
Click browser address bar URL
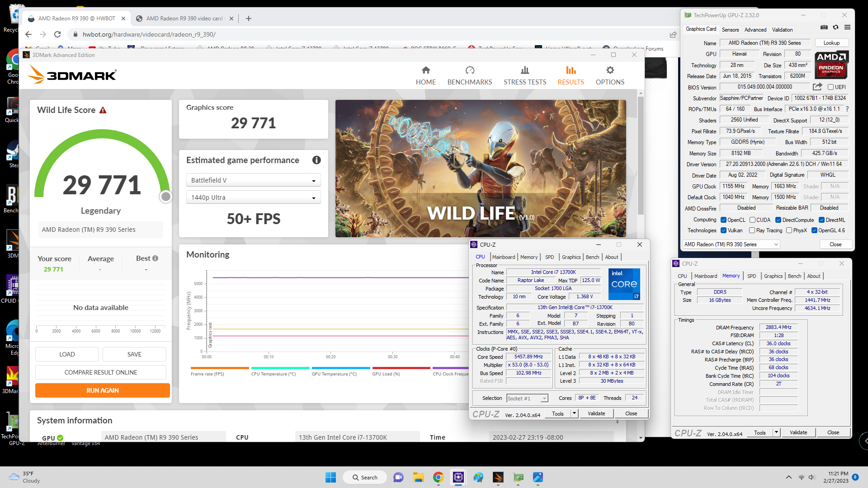149,34
